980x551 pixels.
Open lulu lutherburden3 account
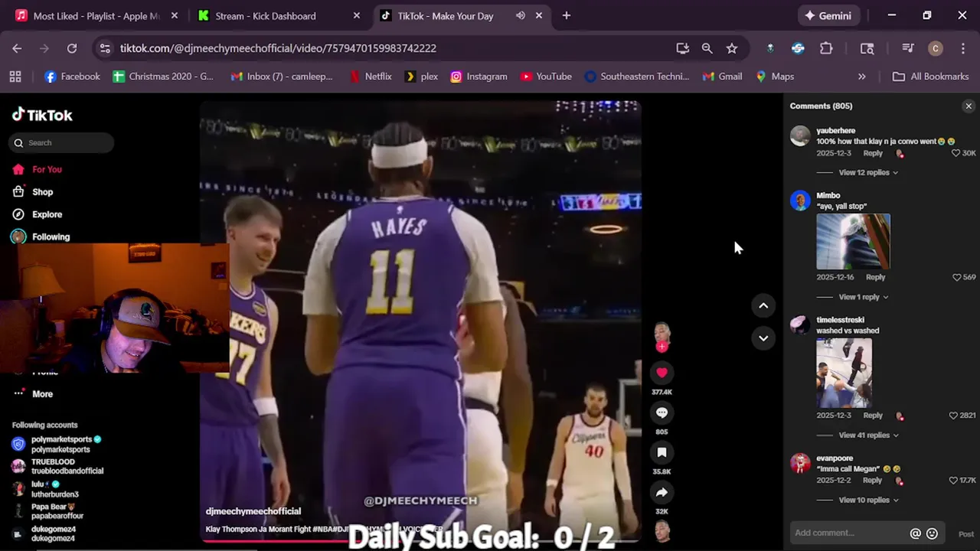[46, 489]
